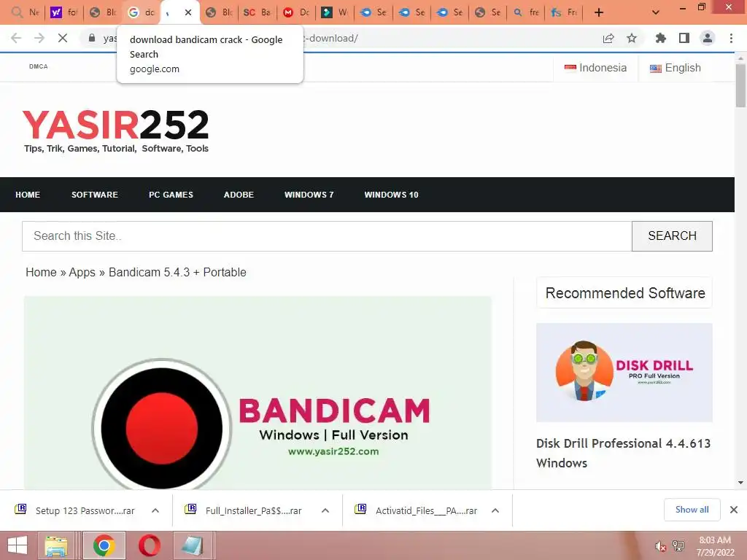Expand options for Activatid_Files__PA....rar download
The height and width of the screenshot is (560, 747).
(x=495, y=510)
